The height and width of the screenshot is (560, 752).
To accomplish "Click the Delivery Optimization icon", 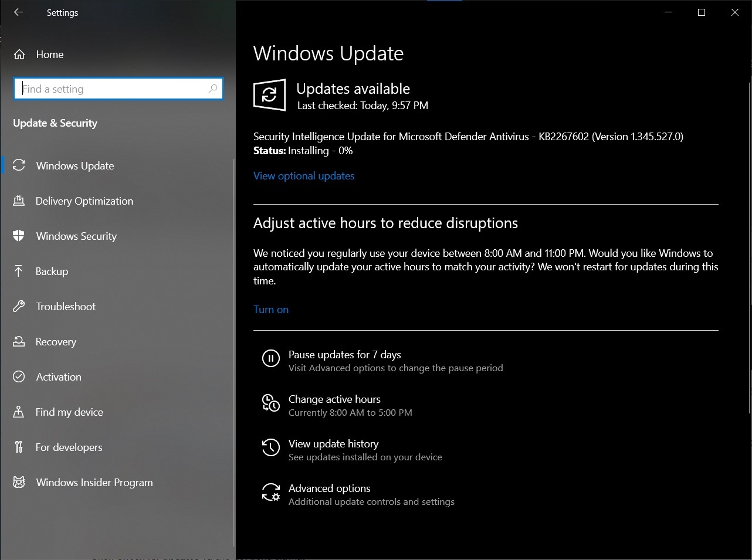I will [x=19, y=201].
